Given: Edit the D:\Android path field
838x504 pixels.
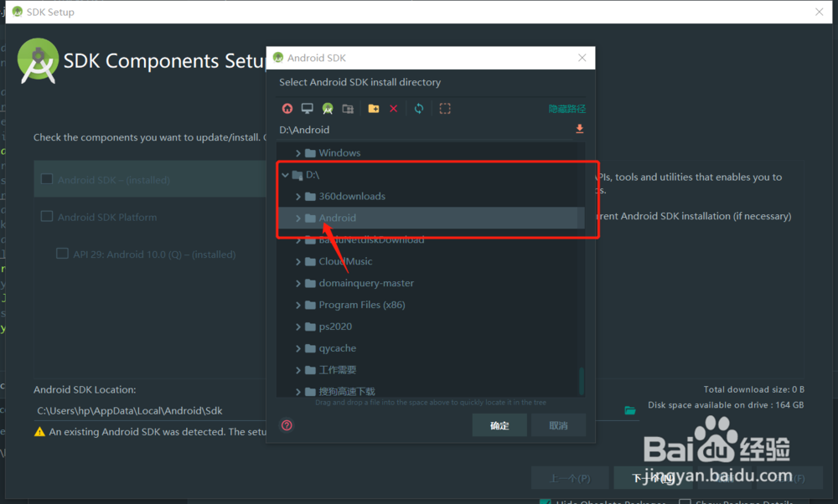Looking at the screenshot, I should point(425,130).
